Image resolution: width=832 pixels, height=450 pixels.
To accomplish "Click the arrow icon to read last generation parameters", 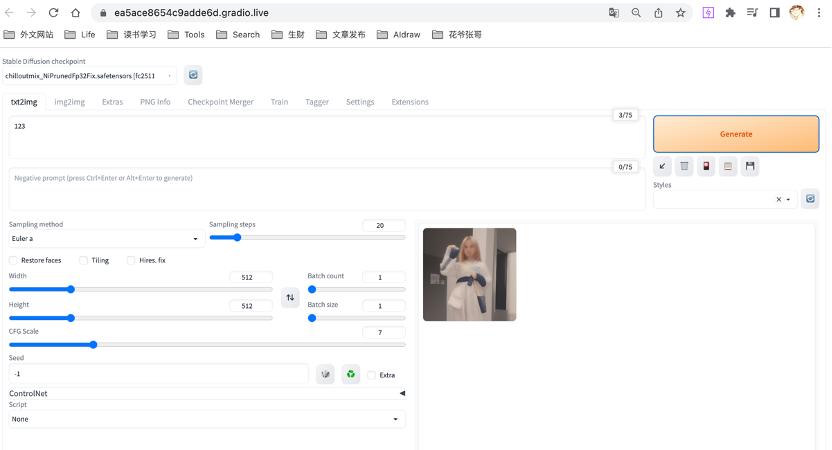I will tap(662, 166).
